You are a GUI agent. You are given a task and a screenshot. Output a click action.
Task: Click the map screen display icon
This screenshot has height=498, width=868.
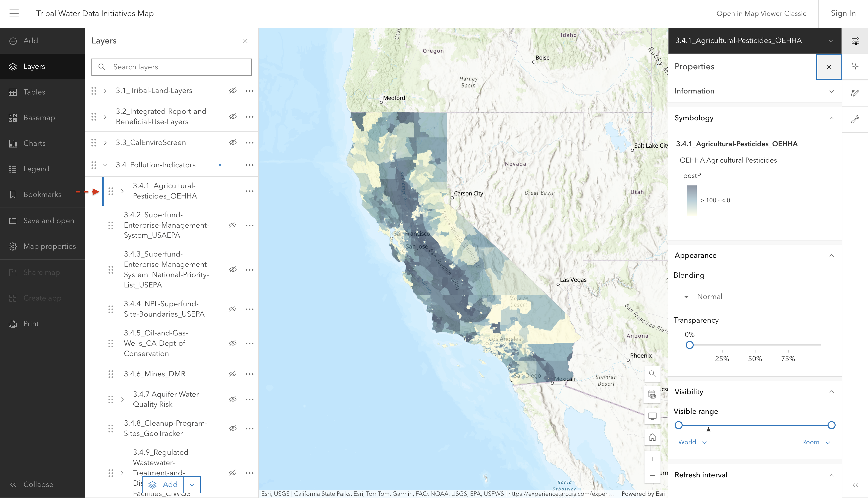click(x=652, y=416)
